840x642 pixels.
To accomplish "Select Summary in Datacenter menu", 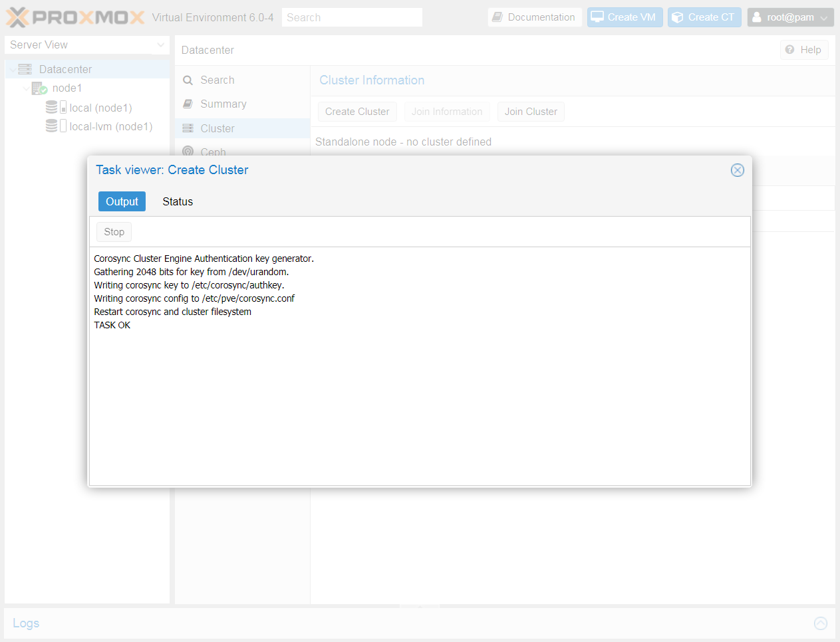I will click(x=242, y=104).
